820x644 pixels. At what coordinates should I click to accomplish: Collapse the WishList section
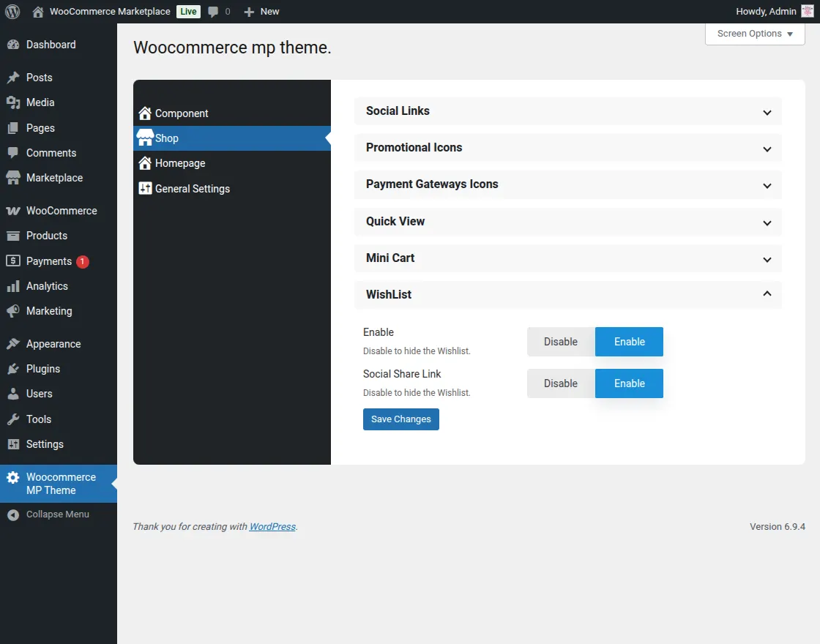pyautogui.click(x=568, y=295)
